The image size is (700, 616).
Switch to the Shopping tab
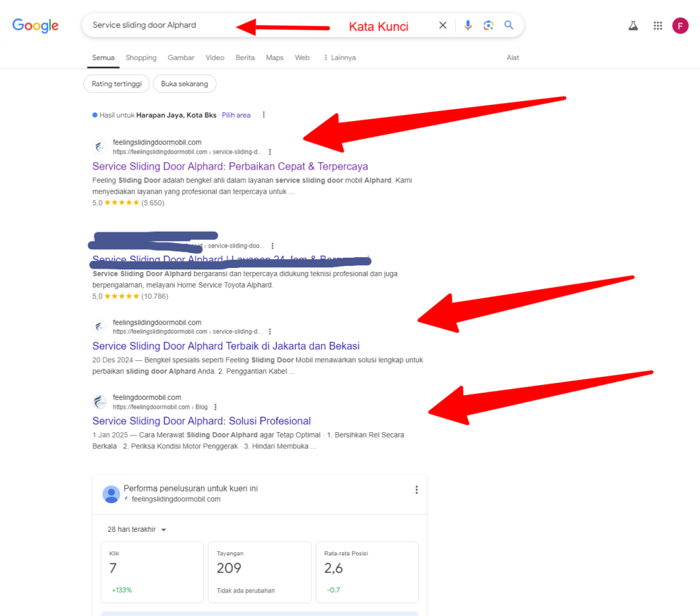[141, 57]
